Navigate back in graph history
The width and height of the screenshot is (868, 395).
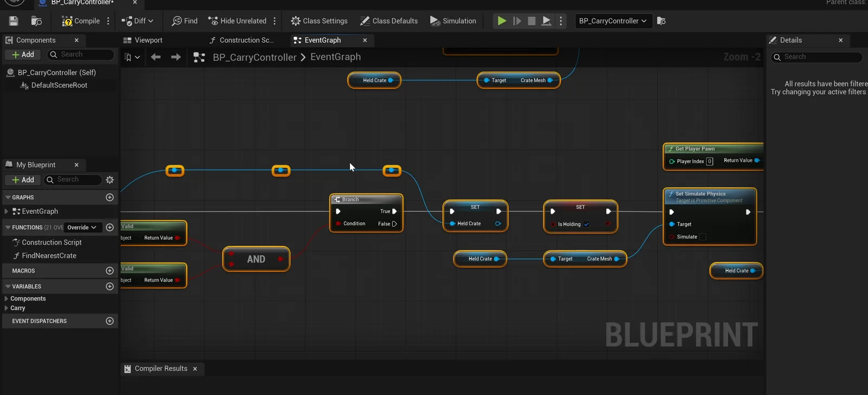point(156,57)
